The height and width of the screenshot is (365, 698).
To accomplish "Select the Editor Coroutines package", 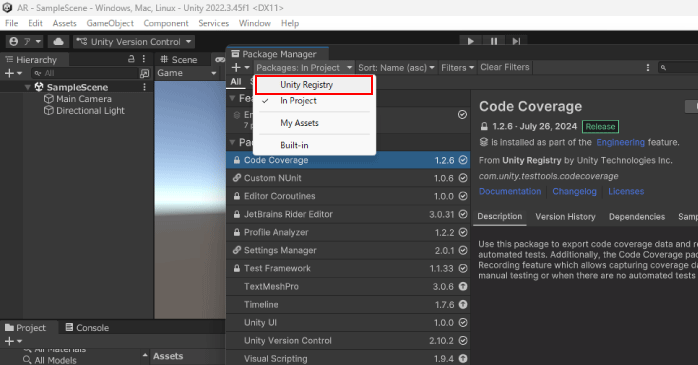I will point(348,196).
